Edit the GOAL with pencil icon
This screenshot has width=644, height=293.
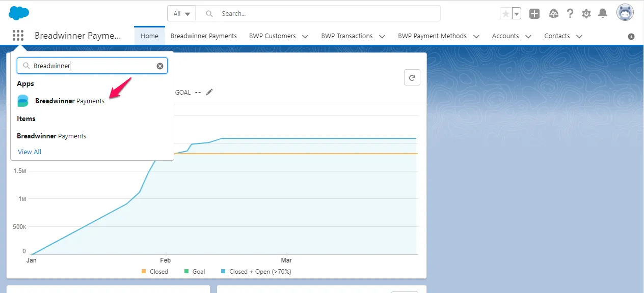[209, 92]
